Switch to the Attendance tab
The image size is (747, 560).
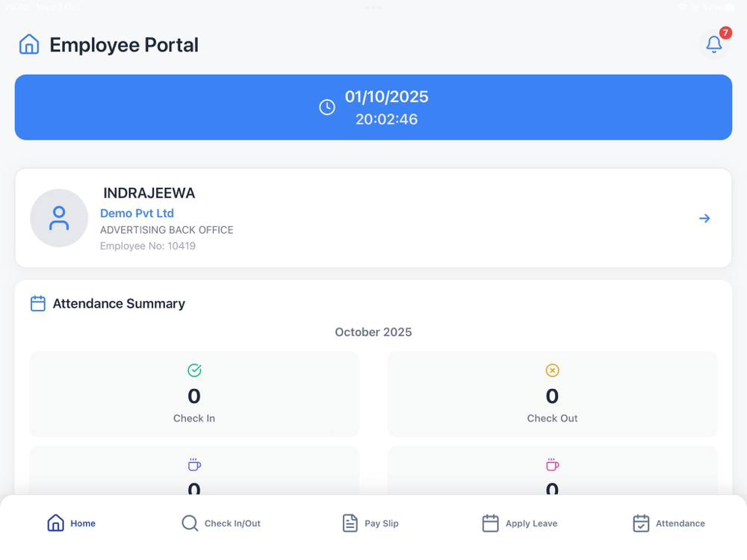669,523
